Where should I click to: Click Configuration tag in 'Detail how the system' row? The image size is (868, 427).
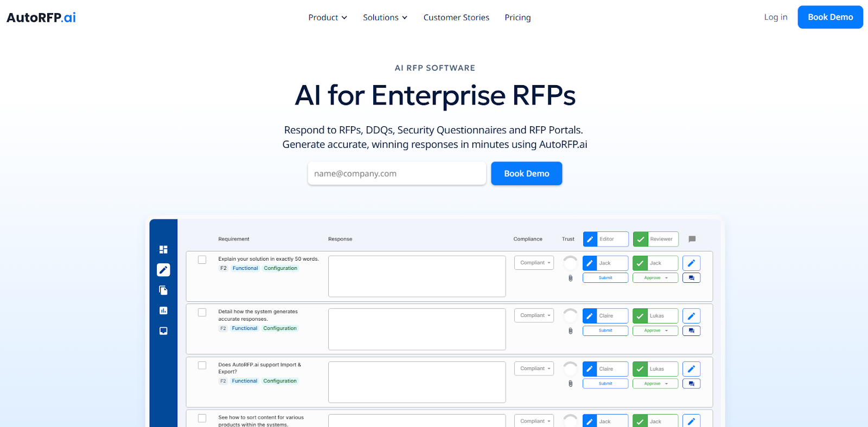pos(280,328)
